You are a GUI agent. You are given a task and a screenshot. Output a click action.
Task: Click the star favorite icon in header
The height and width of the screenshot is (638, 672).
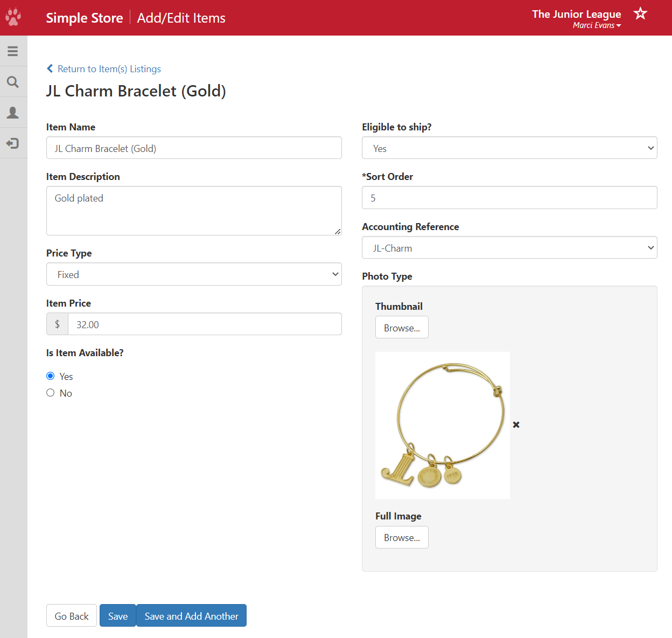click(640, 13)
